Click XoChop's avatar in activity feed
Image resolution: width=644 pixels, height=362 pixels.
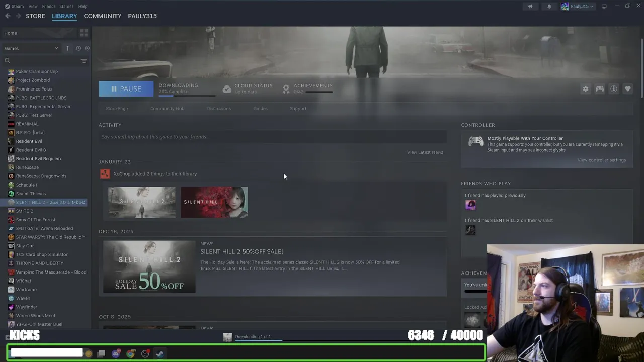click(x=105, y=174)
